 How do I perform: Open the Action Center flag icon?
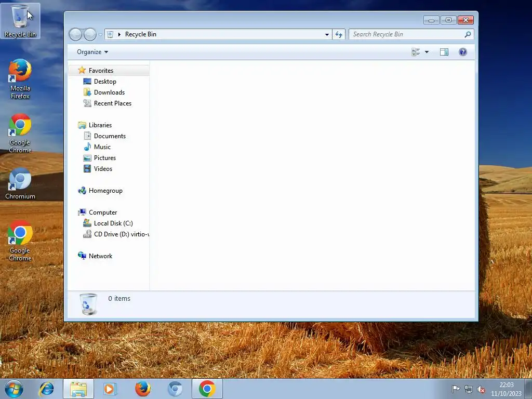[x=456, y=389]
